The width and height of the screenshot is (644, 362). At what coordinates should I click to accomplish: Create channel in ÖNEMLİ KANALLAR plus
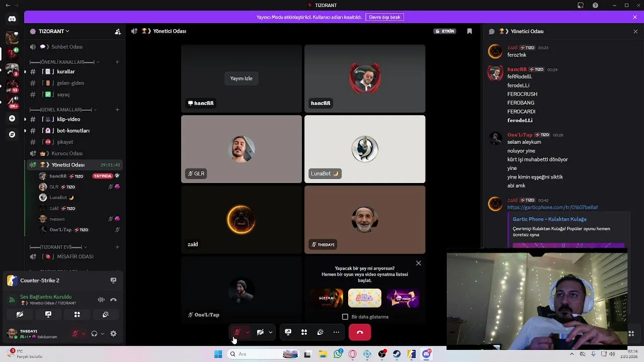(x=117, y=62)
